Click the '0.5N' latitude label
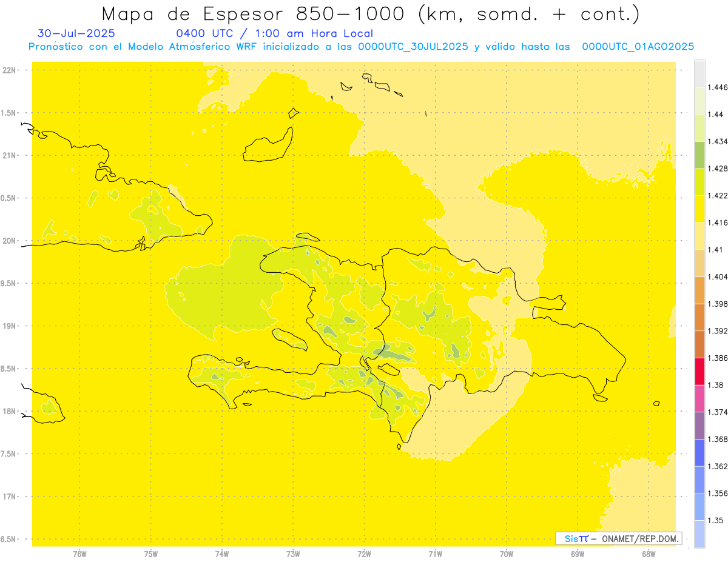The image size is (728, 562). click(9, 198)
